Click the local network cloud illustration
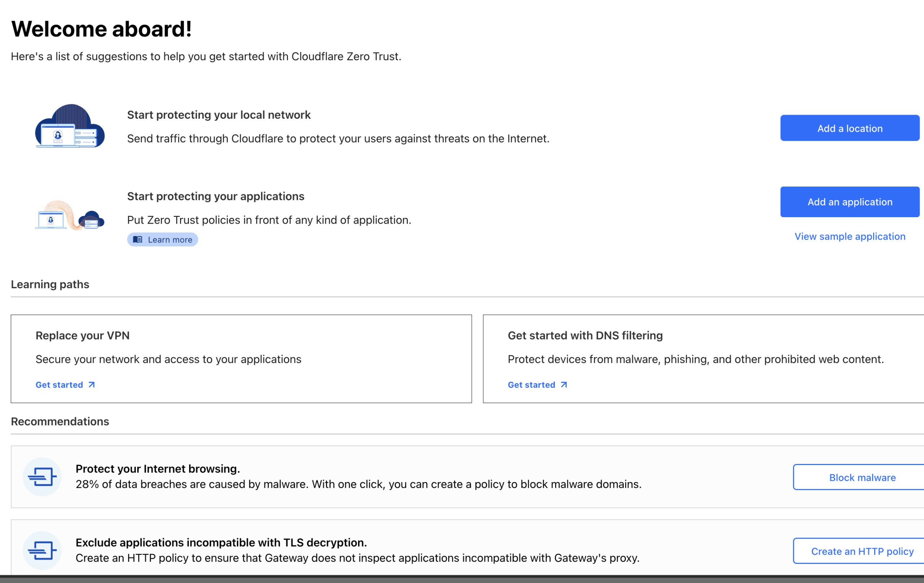924x583 pixels. click(70, 126)
